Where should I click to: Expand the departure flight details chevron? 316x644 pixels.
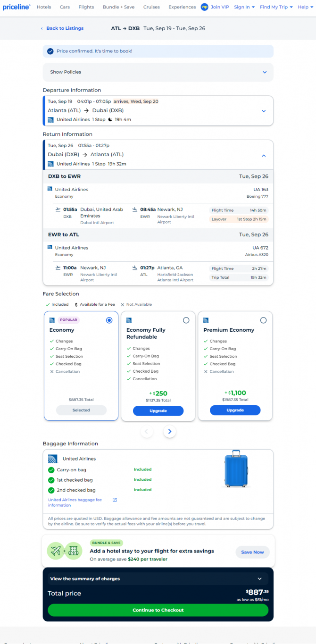(x=264, y=111)
